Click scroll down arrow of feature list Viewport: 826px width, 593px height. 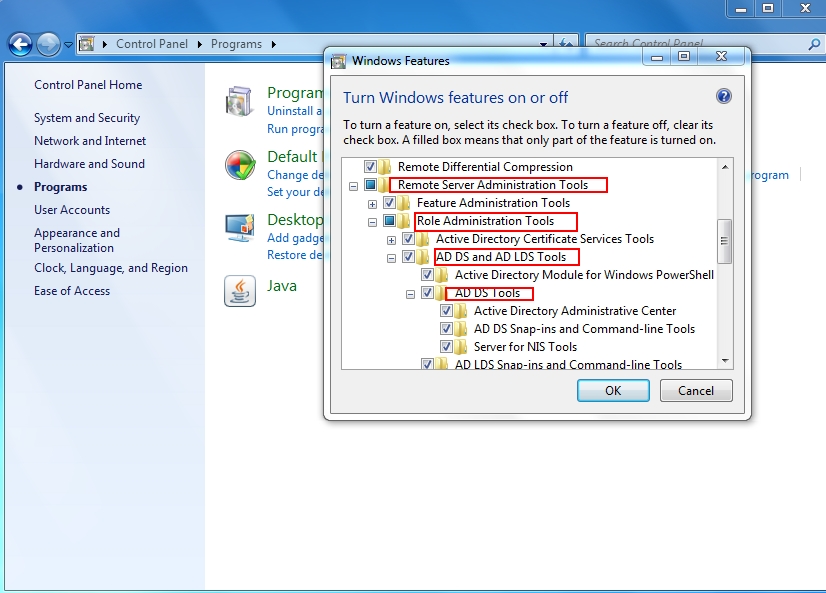point(725,361)
